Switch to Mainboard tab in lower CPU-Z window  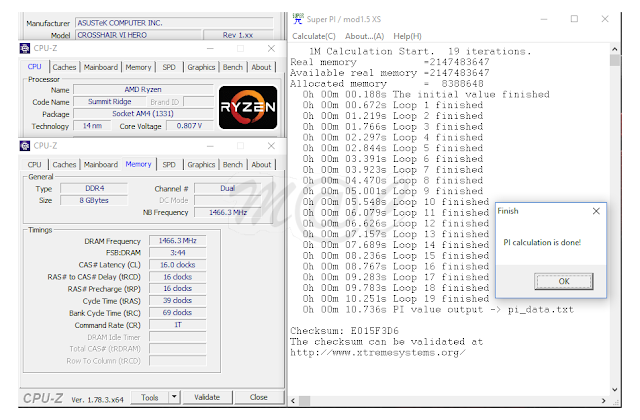point(101,164)
